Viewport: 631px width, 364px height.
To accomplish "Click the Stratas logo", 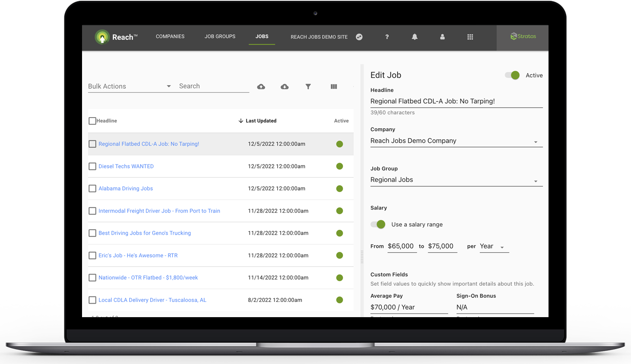I will coord(523,36).
